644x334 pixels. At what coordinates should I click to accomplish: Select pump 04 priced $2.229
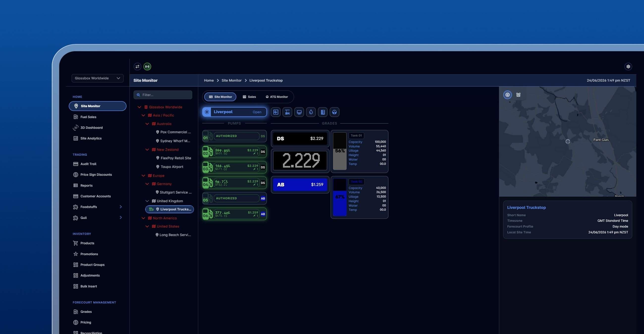[x=235, y=183]
